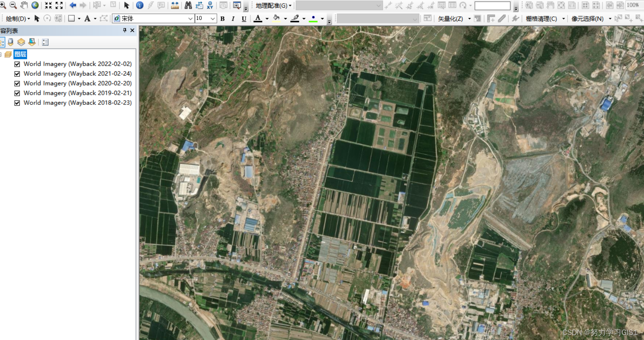Zoom to Full Extent globe icon
The image size is (644, 340).
35,5
